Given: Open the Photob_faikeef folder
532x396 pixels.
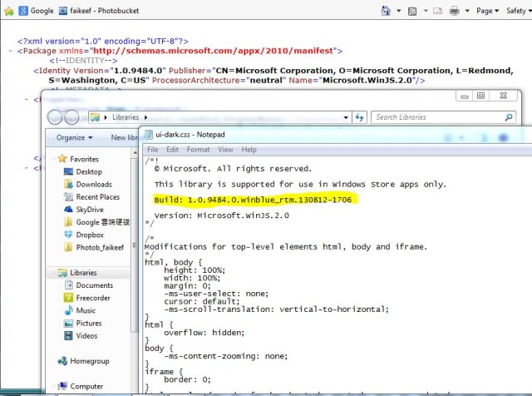Looking at the screenshot, I should [100, 247].
